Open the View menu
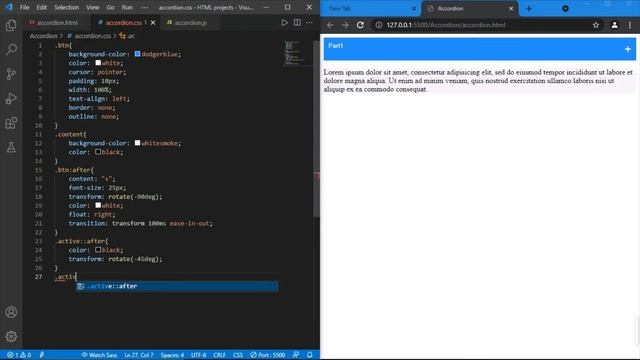The image size is (640, 360). click(93, 7)
